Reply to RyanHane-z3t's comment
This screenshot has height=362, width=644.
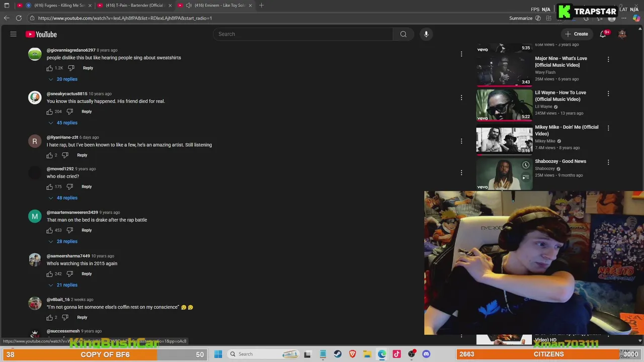pyautogui.click(x=82, y=155)
